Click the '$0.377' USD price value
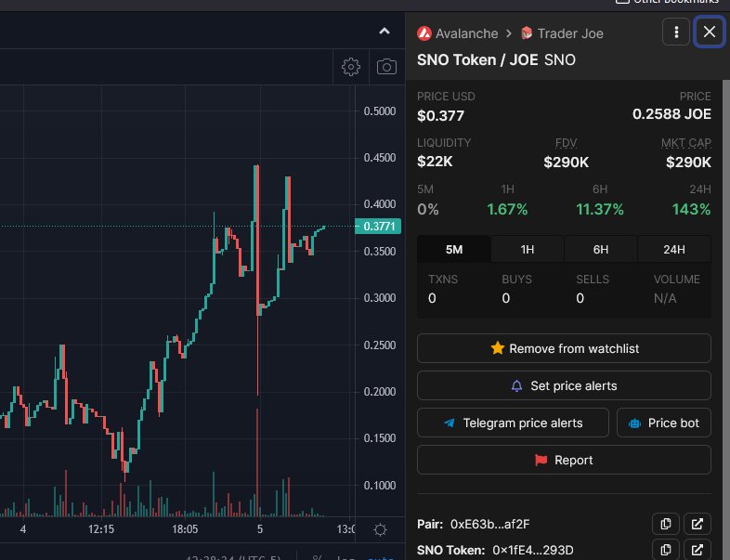730x560 pixels. pos(440,116)
